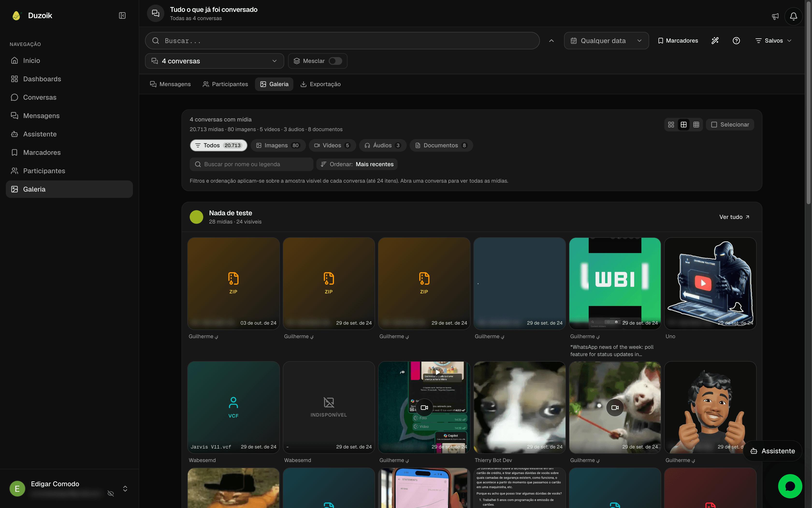Viewport: 812px width, 508px height.
Task: Open Conversas in the sidebar
Action: [x=69, y=97]
